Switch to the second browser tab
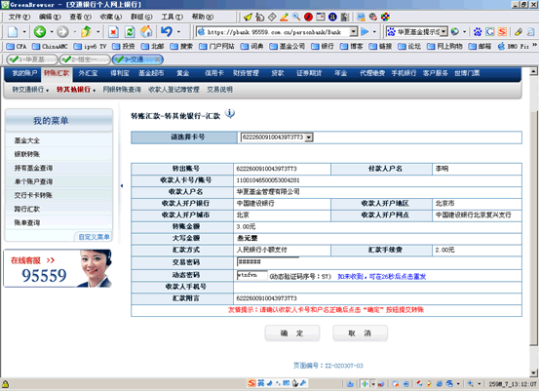The height and width of the screenshot is (392, 540). tap(85, 59)
